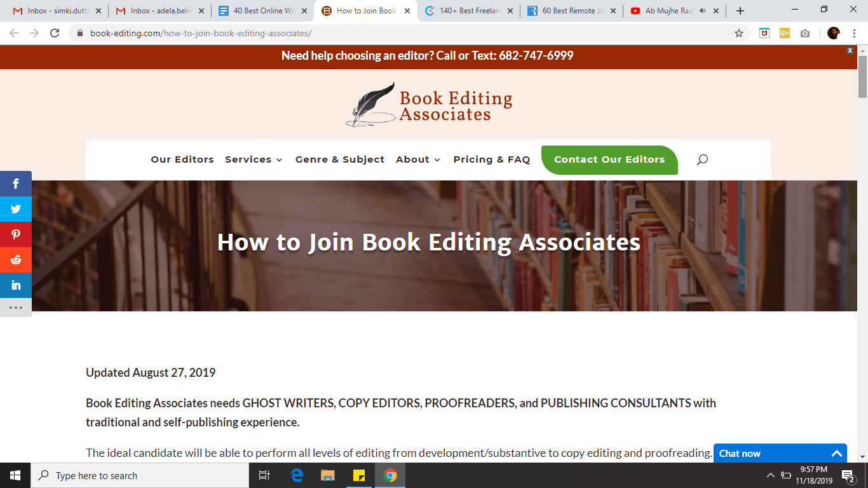Click the browser forward arrow
Image resolution: width=868 pixels, height=488 pixels.
point(34,33)
